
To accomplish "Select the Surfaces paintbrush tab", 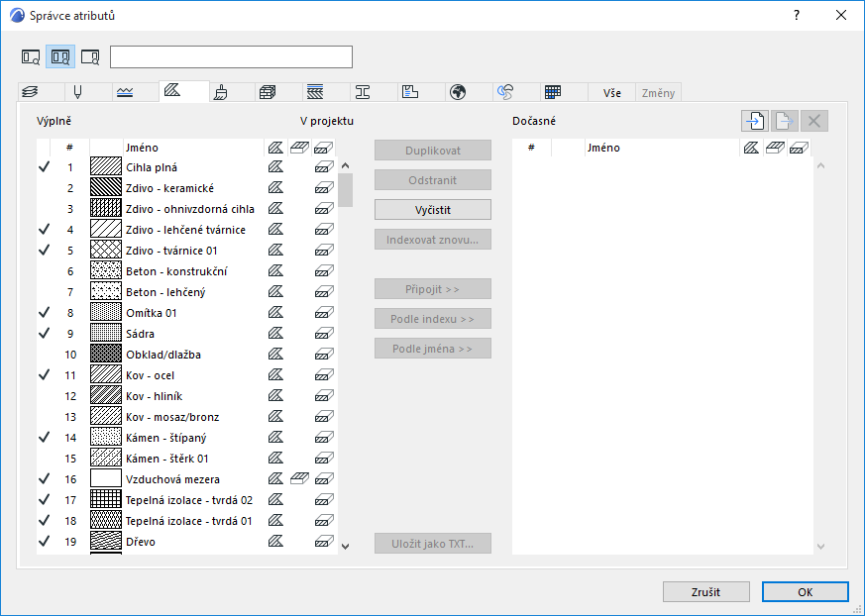I will pos(221,92).
